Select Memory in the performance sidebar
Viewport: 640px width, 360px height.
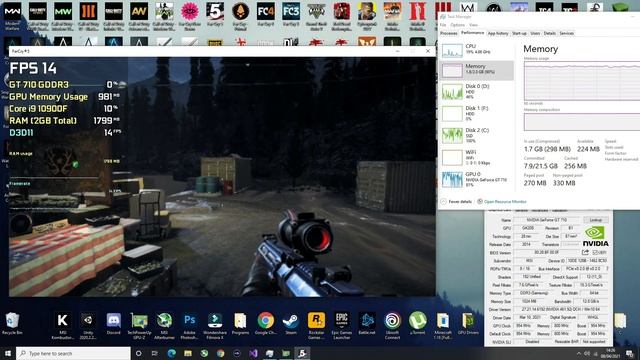coord(477,70)
